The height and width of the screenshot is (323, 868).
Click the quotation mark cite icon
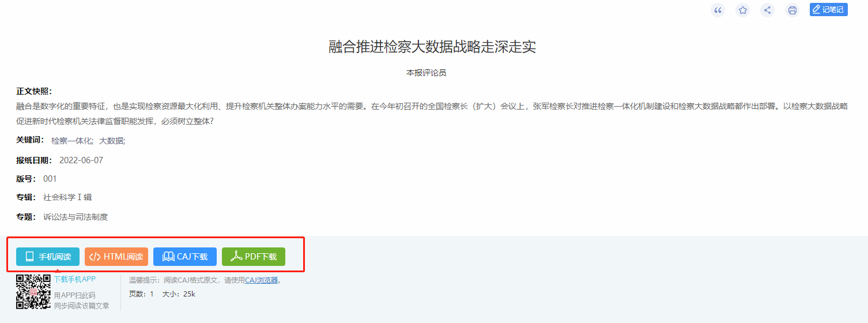718,10
